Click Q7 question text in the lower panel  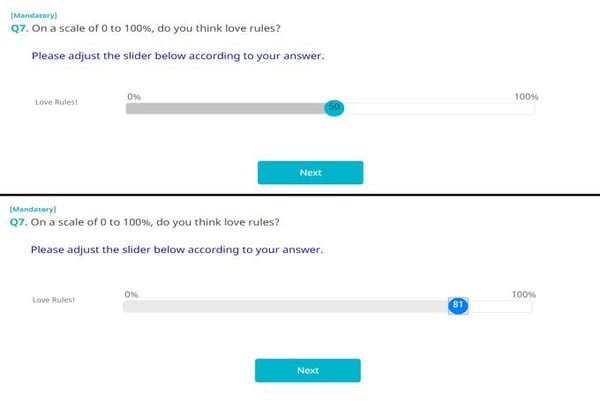tap(145, 222)
